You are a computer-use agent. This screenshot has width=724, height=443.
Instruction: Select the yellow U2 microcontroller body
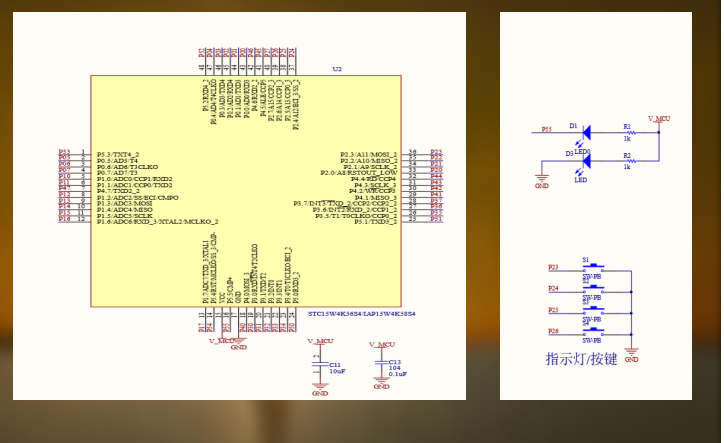pyautogui.click(x=246, y=191)
